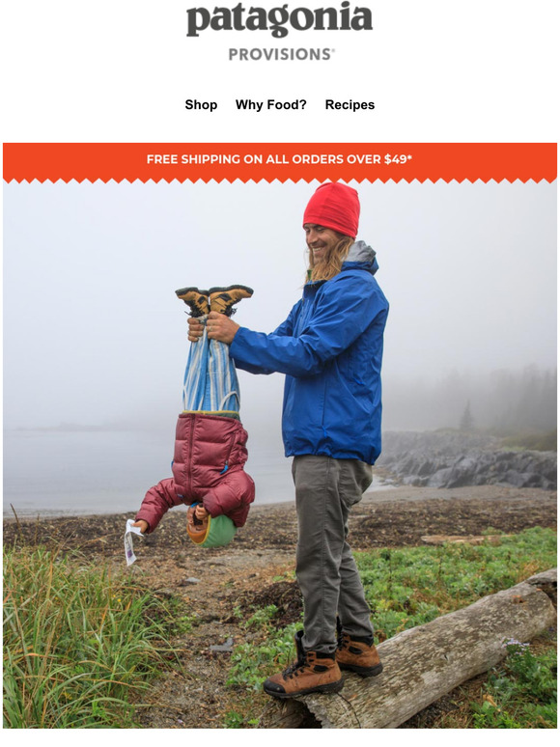Open the Why Food? navigation link
The image size is (560, 747).
coord(270,105)
